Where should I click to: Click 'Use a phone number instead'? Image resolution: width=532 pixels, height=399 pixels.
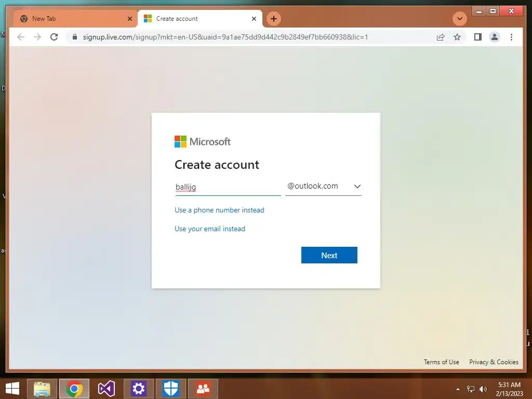pos(219,210)
